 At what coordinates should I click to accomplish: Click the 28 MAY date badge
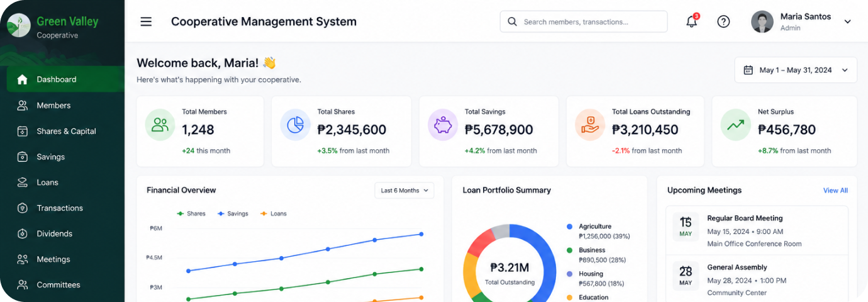click(x=686, y=276)
